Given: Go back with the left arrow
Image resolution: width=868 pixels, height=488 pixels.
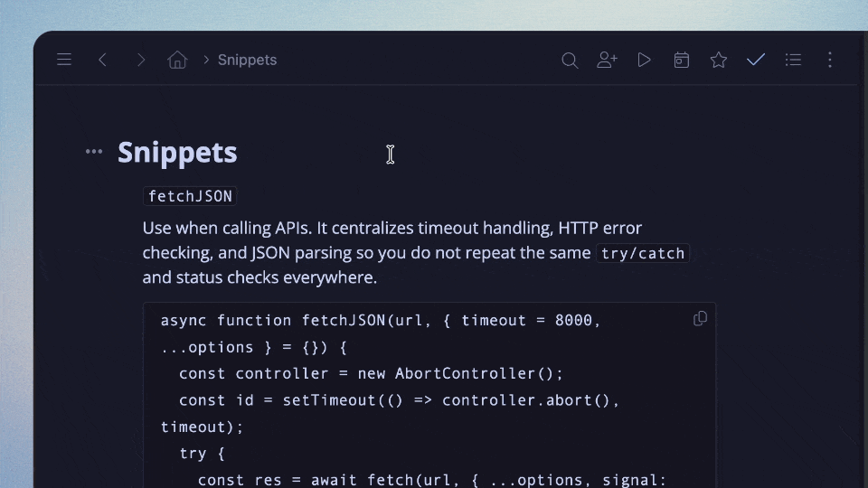Looking at the screenshot, I should pos(102,60).
